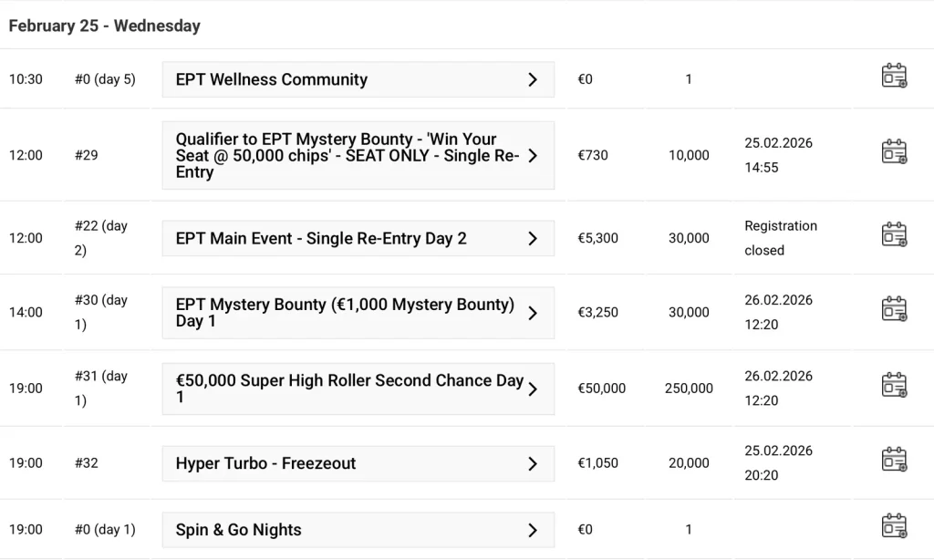
Task: Select February 25 - Wednesday date header
Action: [x=105, y=26]
